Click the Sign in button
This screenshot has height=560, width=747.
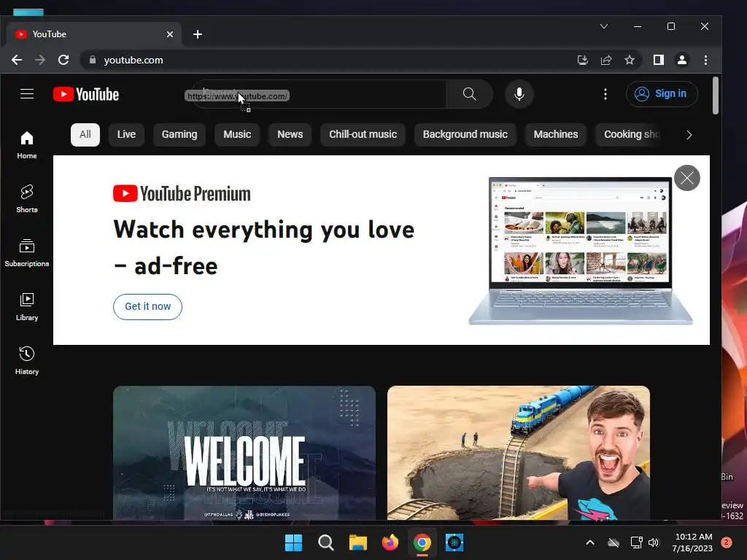click(x=661, y=94)
